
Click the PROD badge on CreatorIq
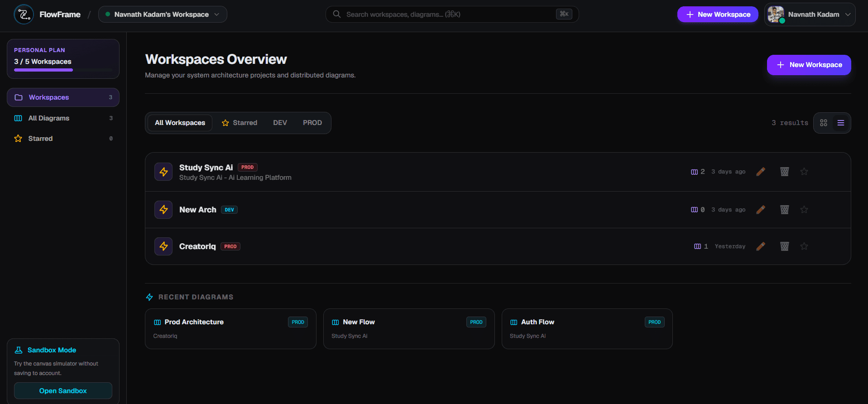[230, 246]
